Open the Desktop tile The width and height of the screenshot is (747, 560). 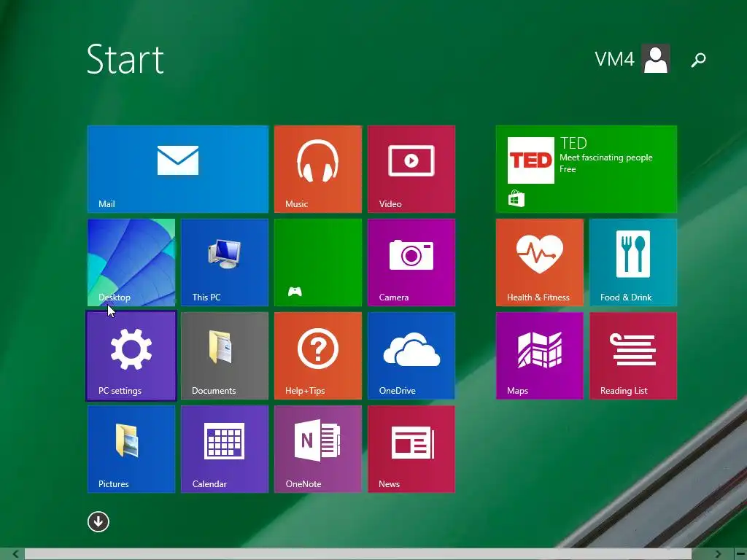pyautogui.click(x=131, y=262)
